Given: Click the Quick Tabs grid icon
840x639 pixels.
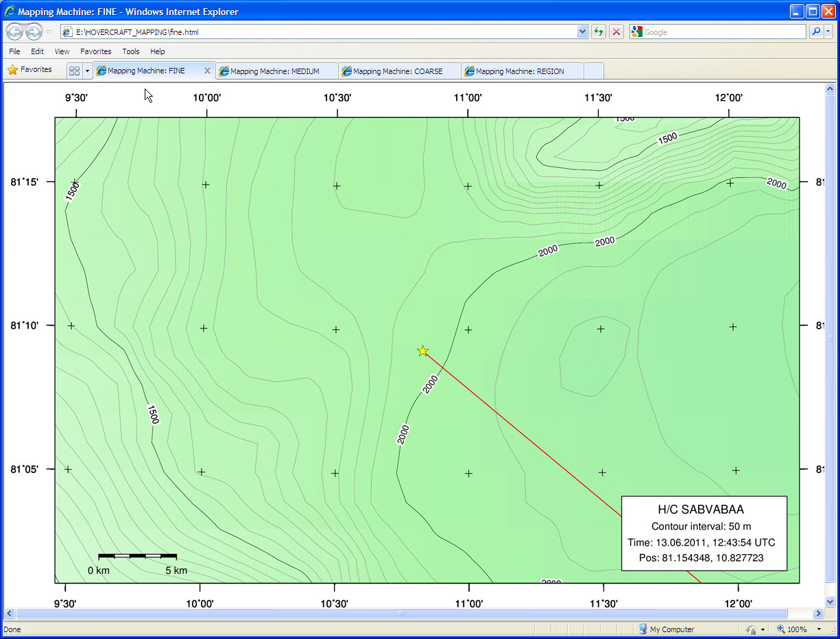Looking at the screenshot, I should pos(75,71).
